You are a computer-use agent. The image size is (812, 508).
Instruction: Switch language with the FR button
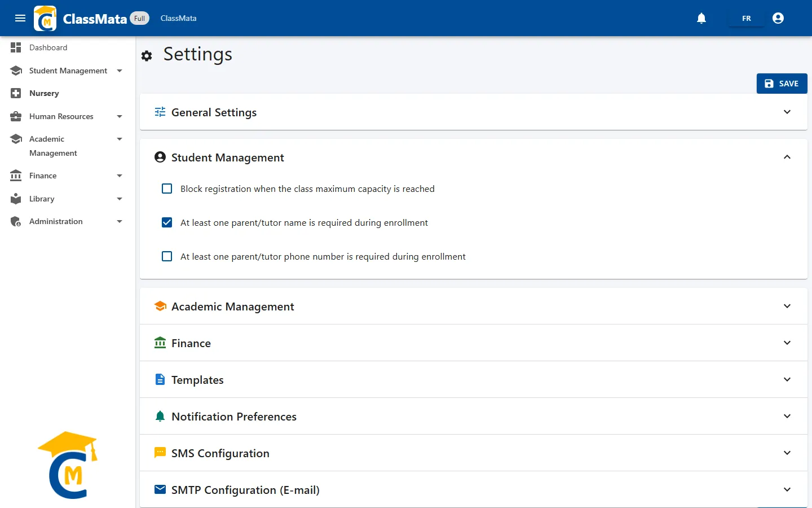pos(747,18)
